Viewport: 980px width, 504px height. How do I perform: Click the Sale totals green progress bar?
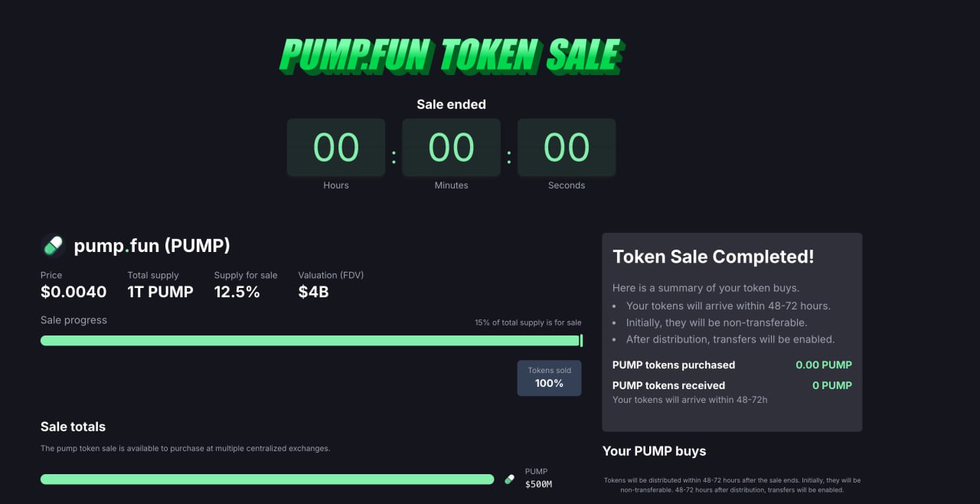pyautogui.click(x=267, y=479)
